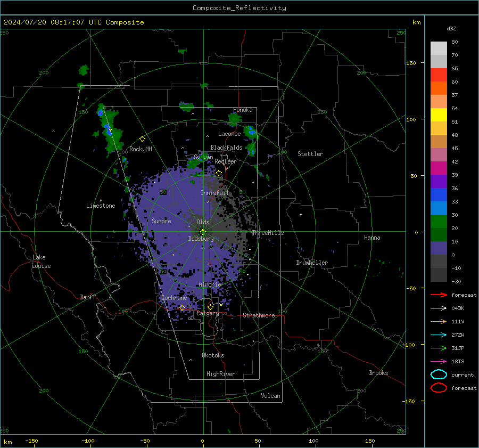The width and height of the screenshot is (479, 448).
Task: Click the Airdrie map label
Action: pyautogui.click(x=210, y=284)
